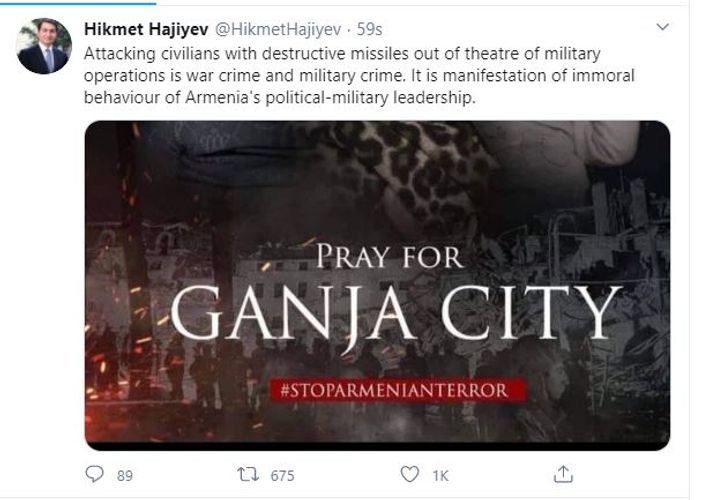Expand the tweet options chevron menu
Screen dimensions: 706x500
(x=661, y=26)
